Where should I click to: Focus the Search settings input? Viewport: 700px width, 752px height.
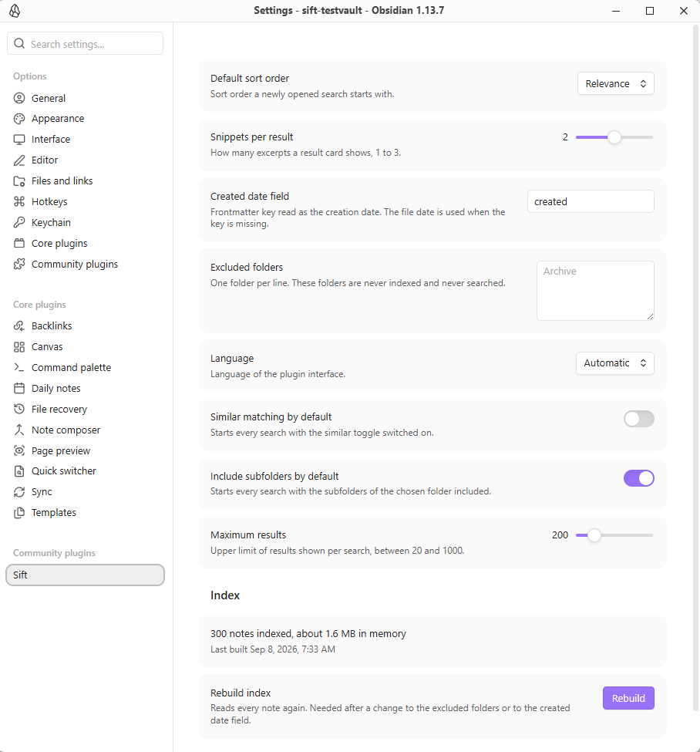coord(86,44)
